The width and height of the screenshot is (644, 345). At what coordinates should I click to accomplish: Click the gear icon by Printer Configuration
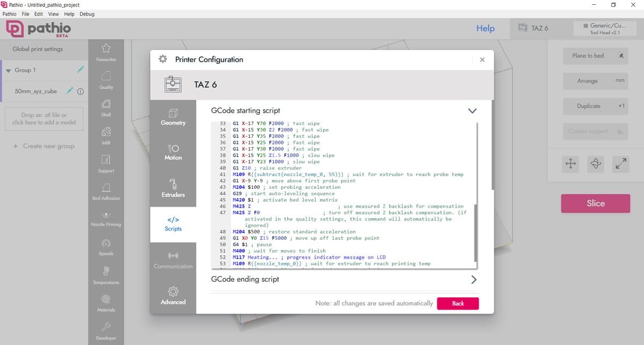click(163, 60)
